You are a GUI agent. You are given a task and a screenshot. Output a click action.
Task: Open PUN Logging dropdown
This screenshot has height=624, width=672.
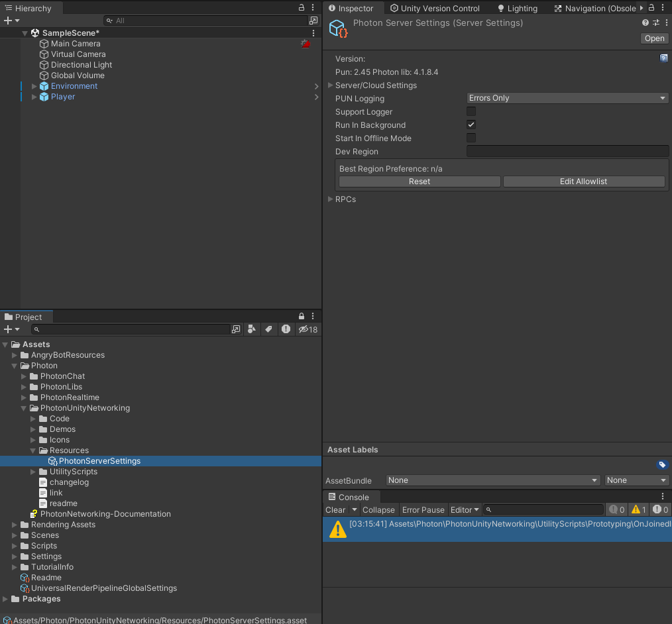click(x=567, y=98)
